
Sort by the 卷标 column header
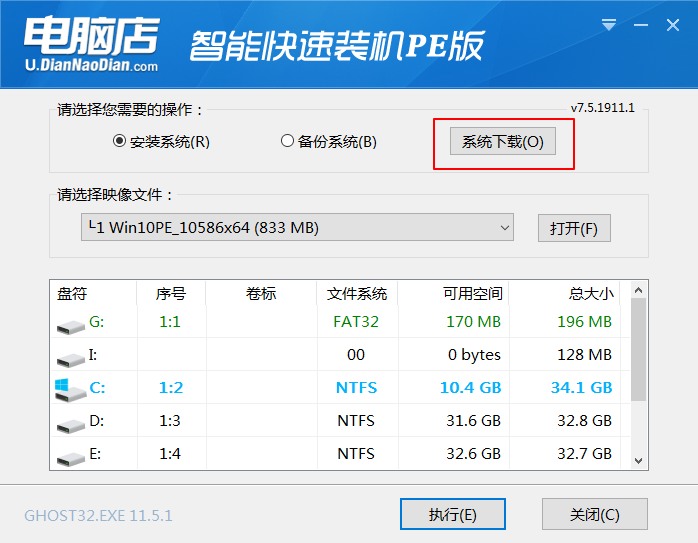point(261,293)
